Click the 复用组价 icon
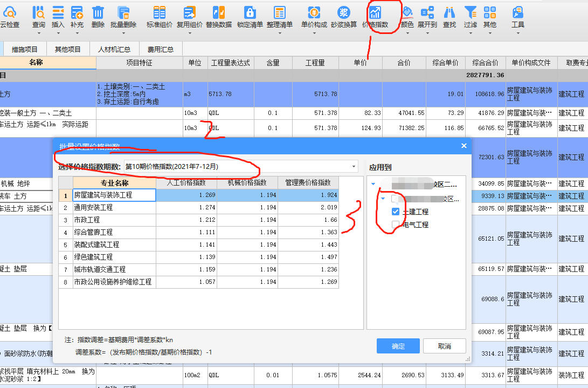 click(189, 13)
